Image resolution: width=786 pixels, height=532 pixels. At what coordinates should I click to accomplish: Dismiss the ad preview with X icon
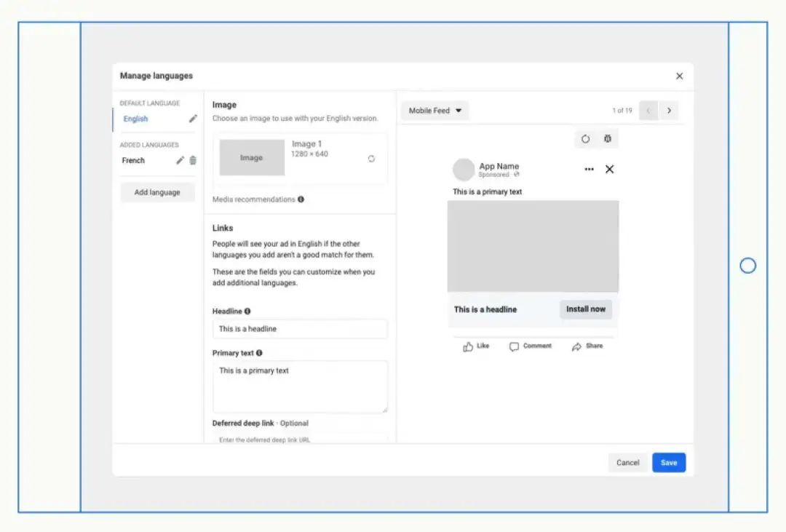(610, 170)
